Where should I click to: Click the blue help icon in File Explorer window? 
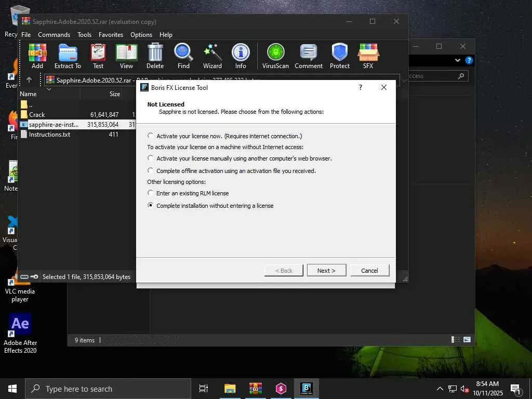(x=469, y=60)
